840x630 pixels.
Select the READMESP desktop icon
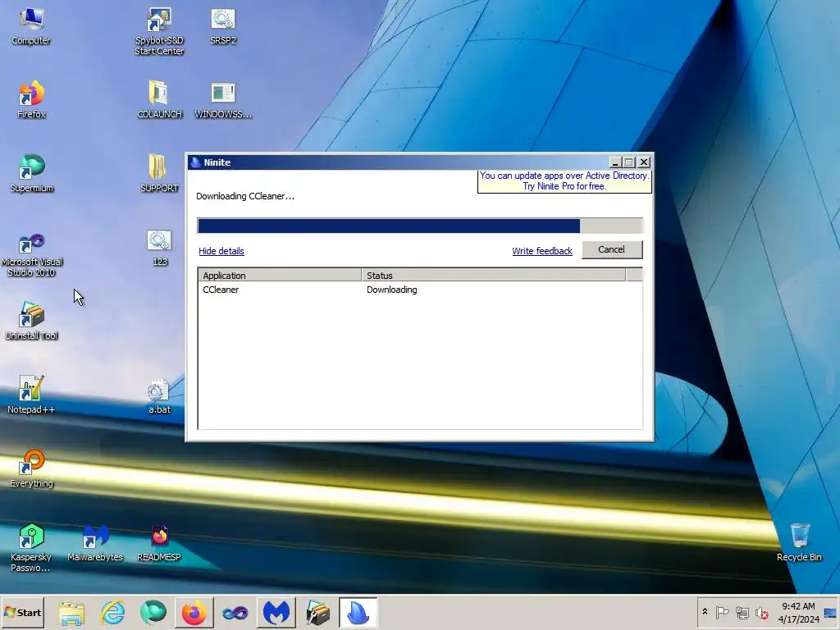[159, 543]
